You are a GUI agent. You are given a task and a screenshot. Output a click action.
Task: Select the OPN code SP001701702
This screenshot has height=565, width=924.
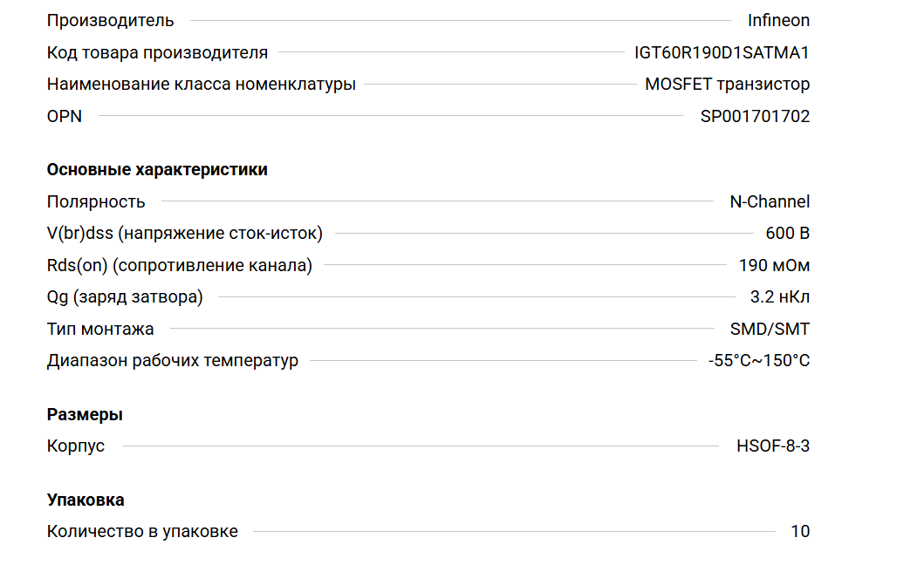coord(755,117)
